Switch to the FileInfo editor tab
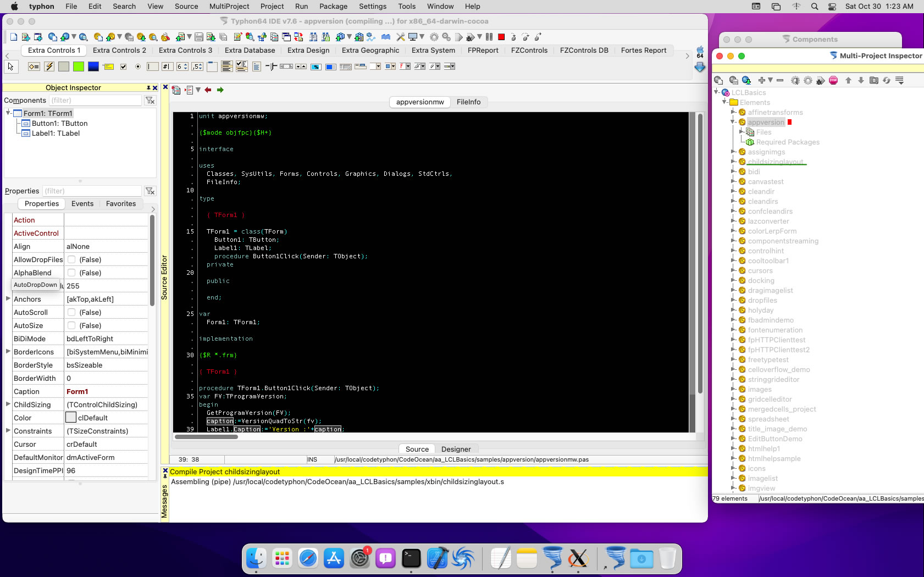This screenshot has width=924, height=577. point(468,102)
